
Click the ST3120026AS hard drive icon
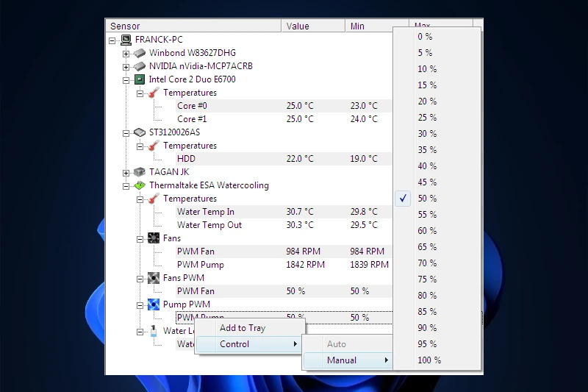(140, 132)
